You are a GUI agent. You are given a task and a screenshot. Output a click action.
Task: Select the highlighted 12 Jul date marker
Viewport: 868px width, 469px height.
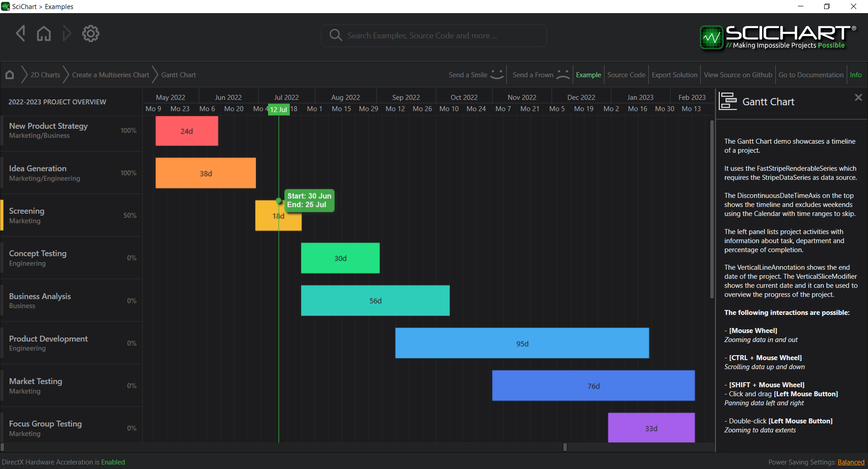pyautogui.click(x=279, y=109)
